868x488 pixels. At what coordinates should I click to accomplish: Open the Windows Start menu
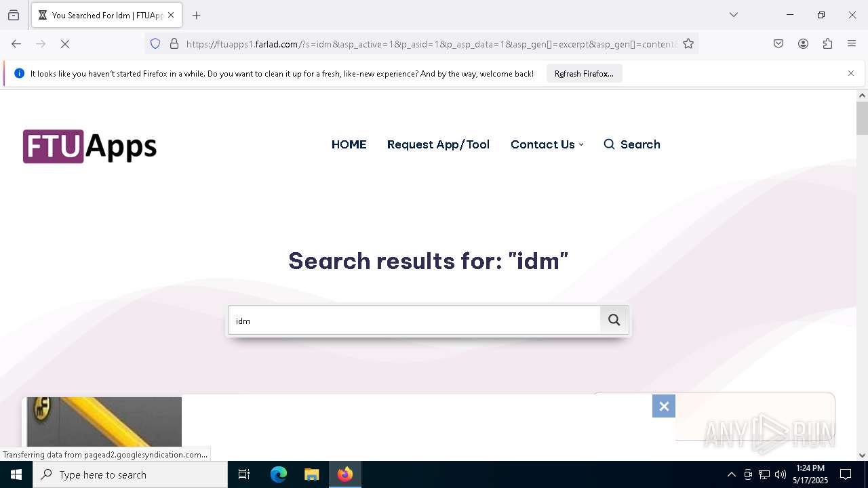point(16,474)
